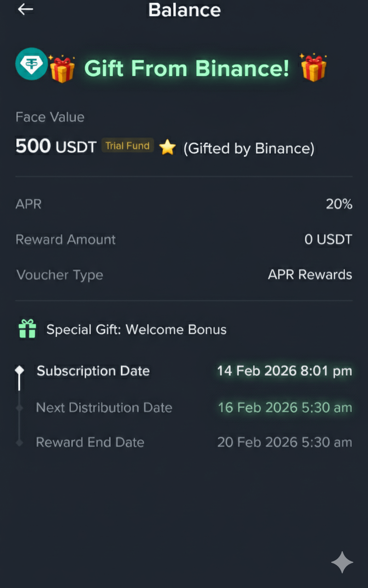Tap the Reward End Date timeline dot
Image resolution: width=368 pixels, height=588 pixels.
tap(19, 442)
